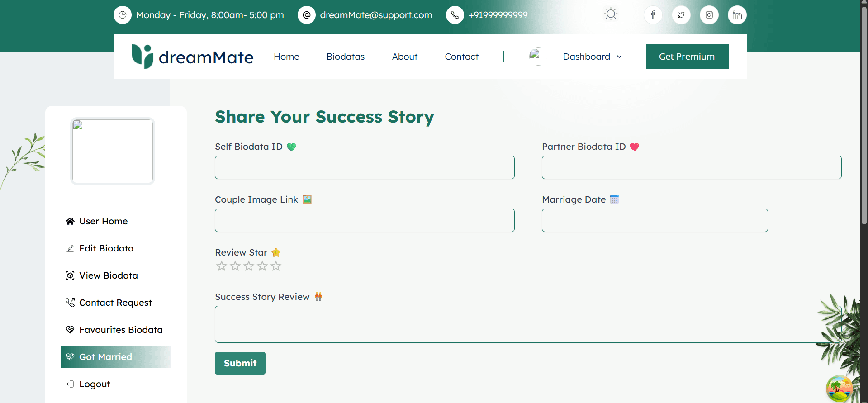
Task: Rate four stars in Review Star
Action: pyautogui.click(x=262, y=266)
